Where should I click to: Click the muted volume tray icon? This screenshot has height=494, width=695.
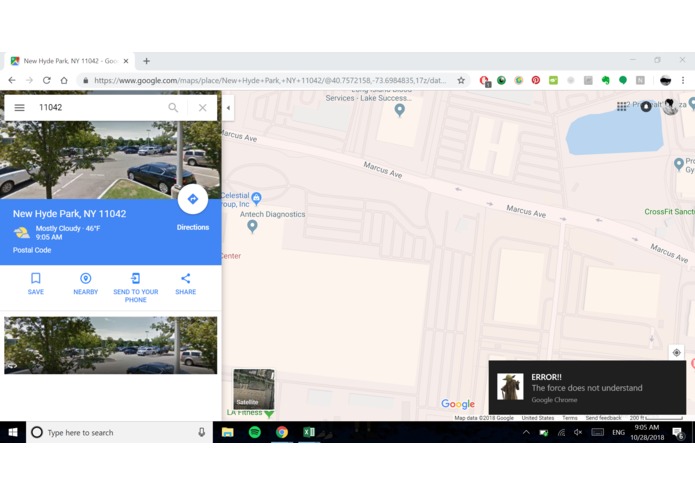[x=578, y=432]
